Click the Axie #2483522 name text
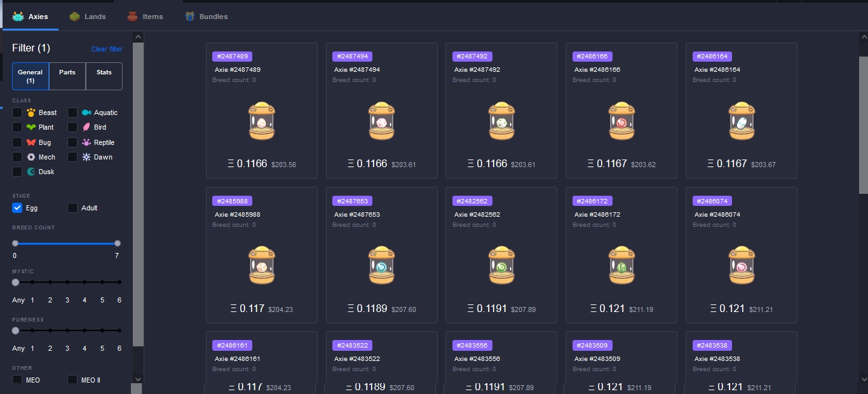The width and height of the screenshot is (868, 394). (x=357, y=359)
